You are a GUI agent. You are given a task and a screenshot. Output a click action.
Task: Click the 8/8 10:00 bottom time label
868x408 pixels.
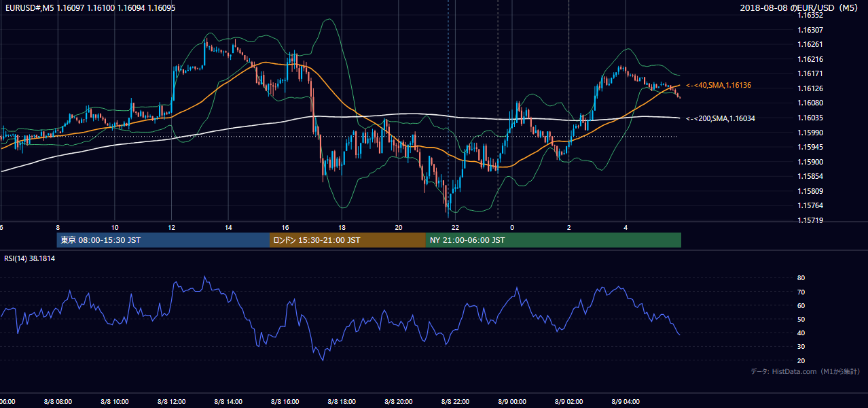coord(115,401)
